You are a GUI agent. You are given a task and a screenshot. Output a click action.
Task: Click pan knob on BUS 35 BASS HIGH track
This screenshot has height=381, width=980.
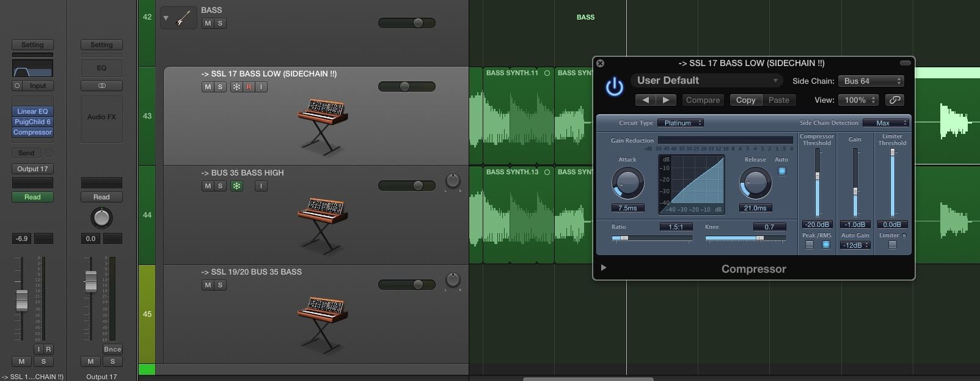(452, 180)
